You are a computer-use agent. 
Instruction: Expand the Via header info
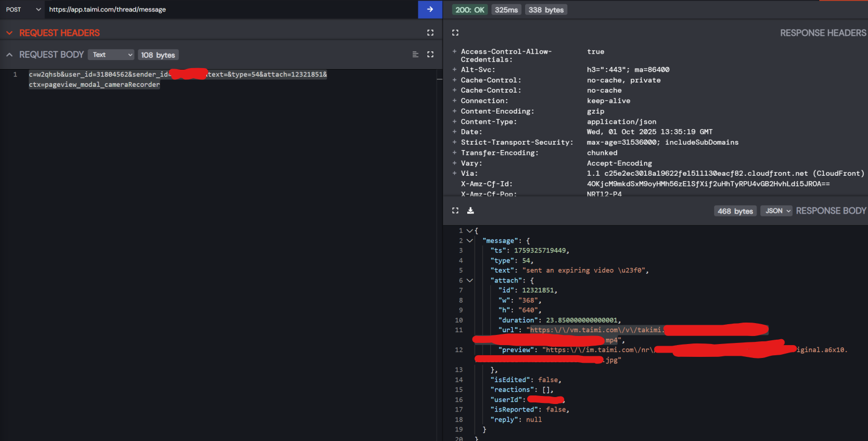click(x=454, y=173)
